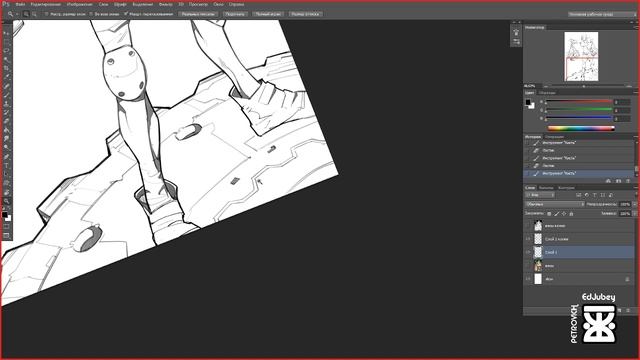The width and height of the screenshot is (640, 360).
Task: Lock layer position icon
Action: tap(564, 213)
